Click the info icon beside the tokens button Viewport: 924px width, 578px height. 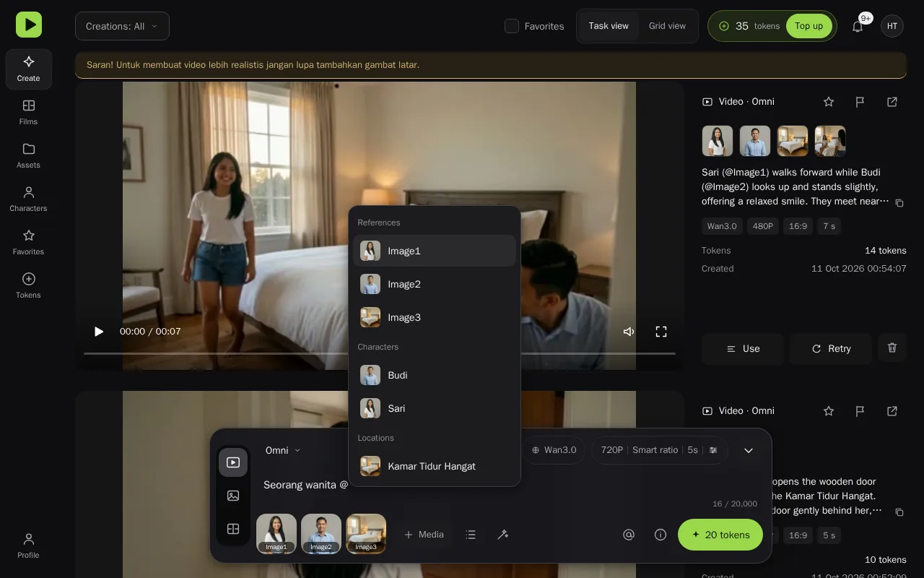[x=661, y=535]
